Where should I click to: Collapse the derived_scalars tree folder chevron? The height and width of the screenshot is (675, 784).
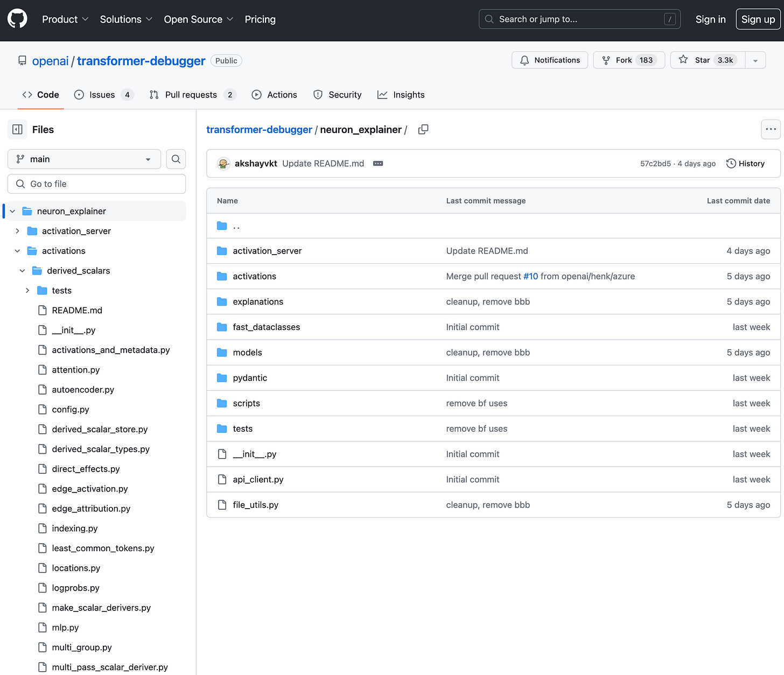[x=22, y=271]
